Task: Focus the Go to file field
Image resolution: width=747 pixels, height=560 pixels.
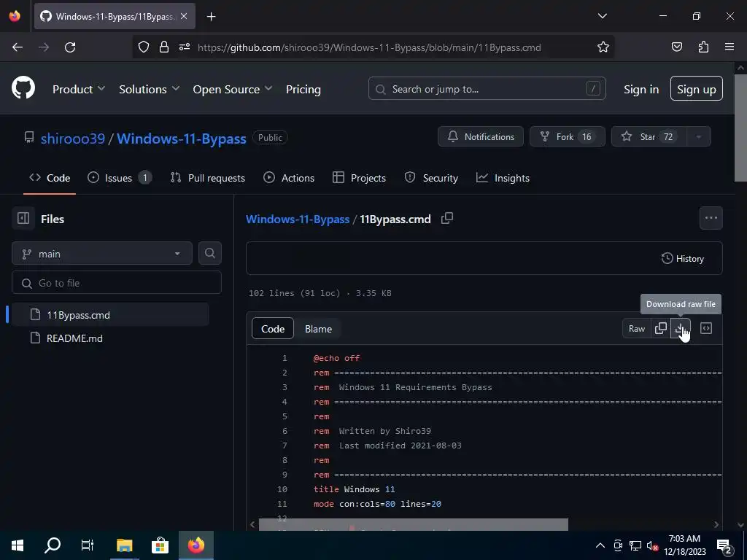Action: (117, 283)
